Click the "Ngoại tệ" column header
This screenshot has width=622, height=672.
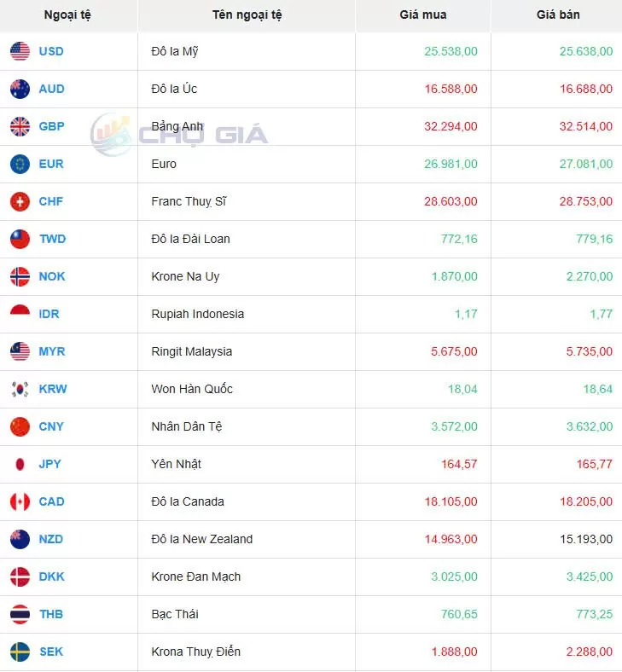coord(67,14)
